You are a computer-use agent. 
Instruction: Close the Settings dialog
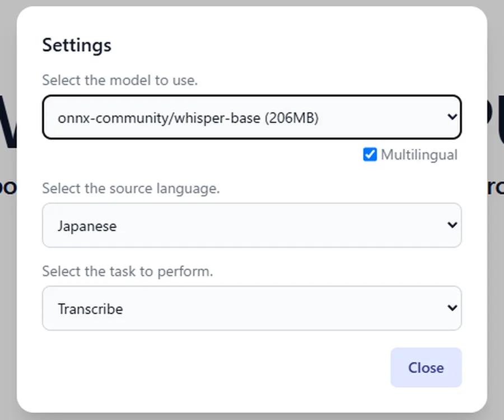tap(426, 367)
